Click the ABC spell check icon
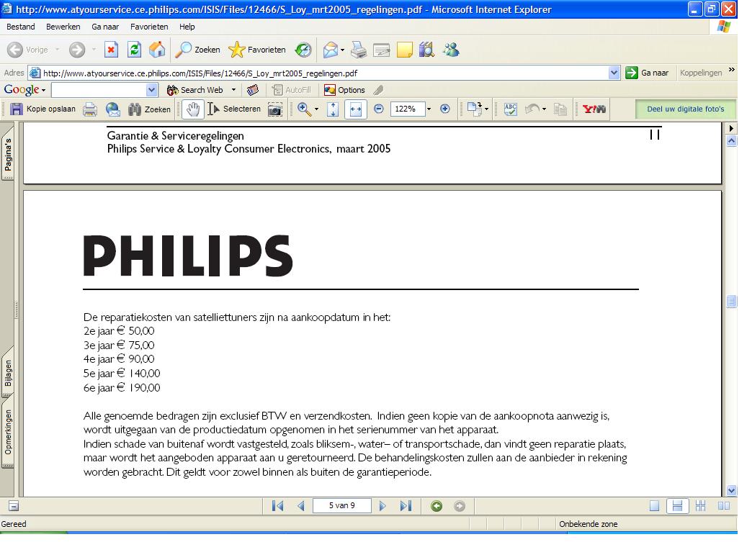 tap(510, 109)
